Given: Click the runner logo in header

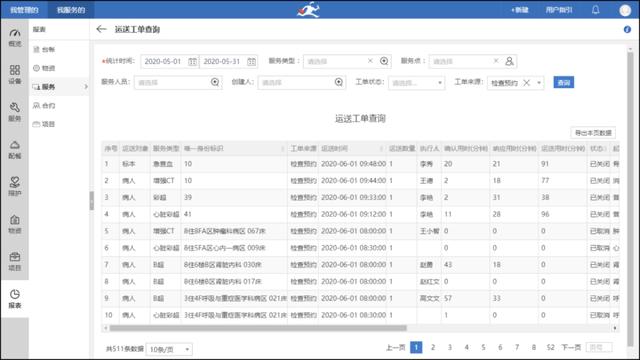Looking at the screenshot, I should pos(309,9).
